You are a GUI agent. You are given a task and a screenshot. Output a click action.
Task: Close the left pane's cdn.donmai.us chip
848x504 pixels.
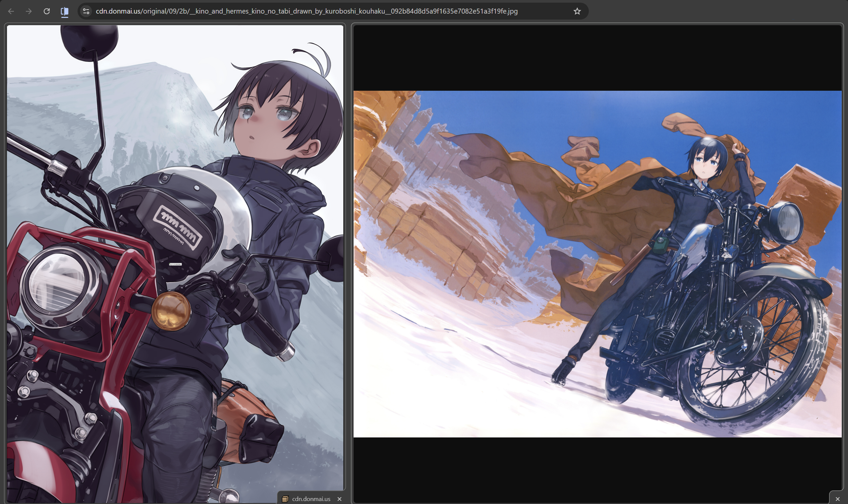pyautogui.click(x=339, y=499)
